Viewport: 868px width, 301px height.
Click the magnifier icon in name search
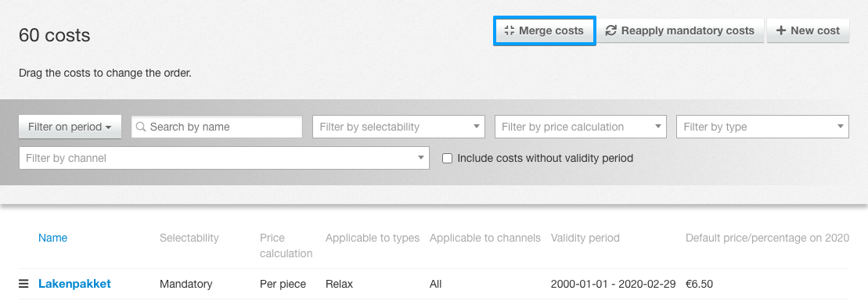pyautogui.click(x=141, y=127)
